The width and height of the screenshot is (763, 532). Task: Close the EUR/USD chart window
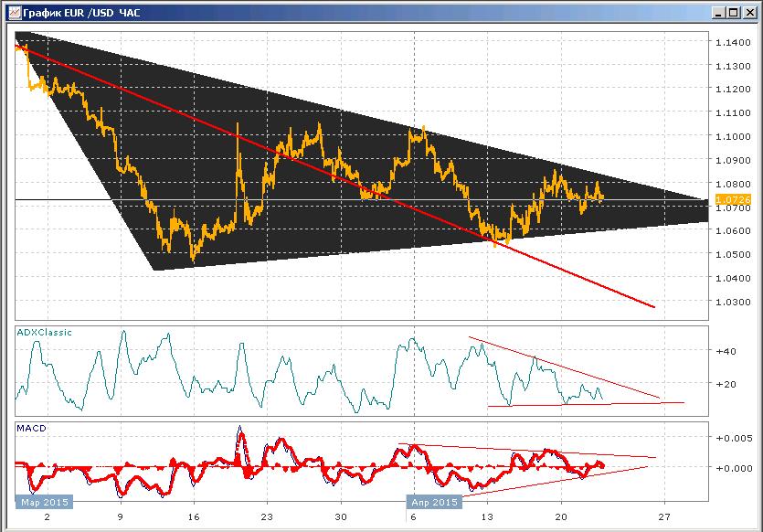coord(750,13)
